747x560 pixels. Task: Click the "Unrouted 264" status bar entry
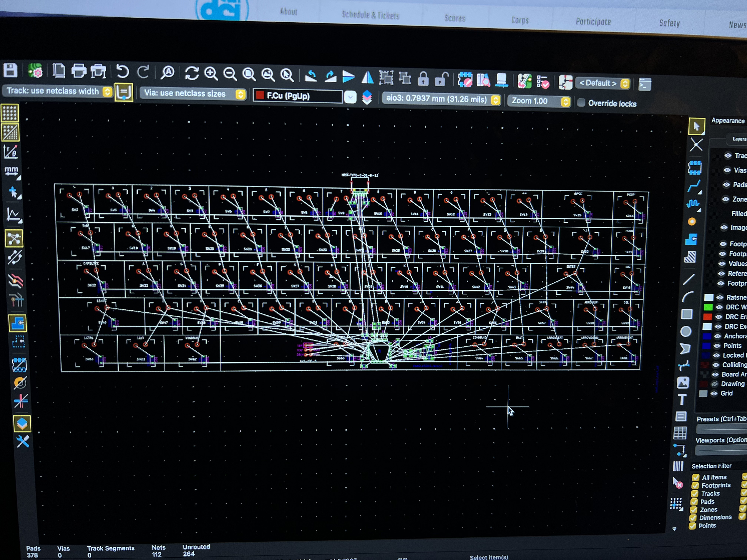196,550
